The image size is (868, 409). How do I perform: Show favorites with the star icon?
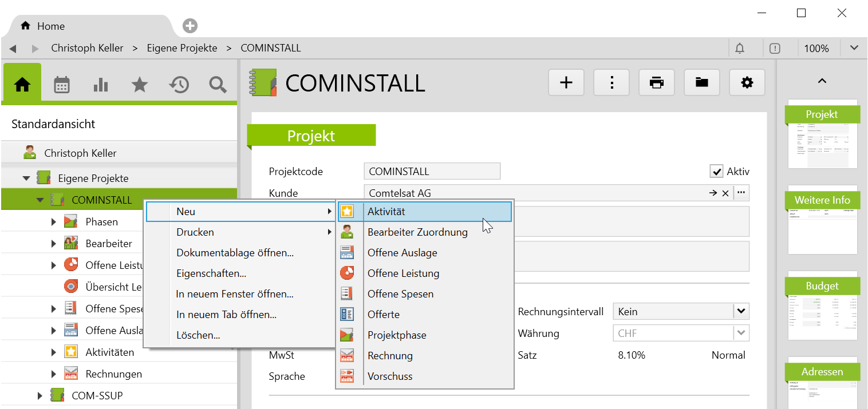[x=140, y=85]
